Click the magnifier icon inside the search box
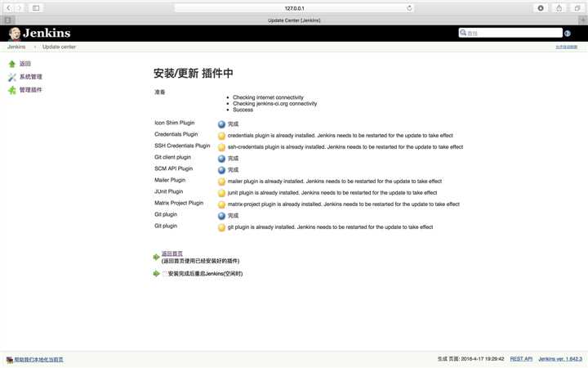 click(463, 33)
